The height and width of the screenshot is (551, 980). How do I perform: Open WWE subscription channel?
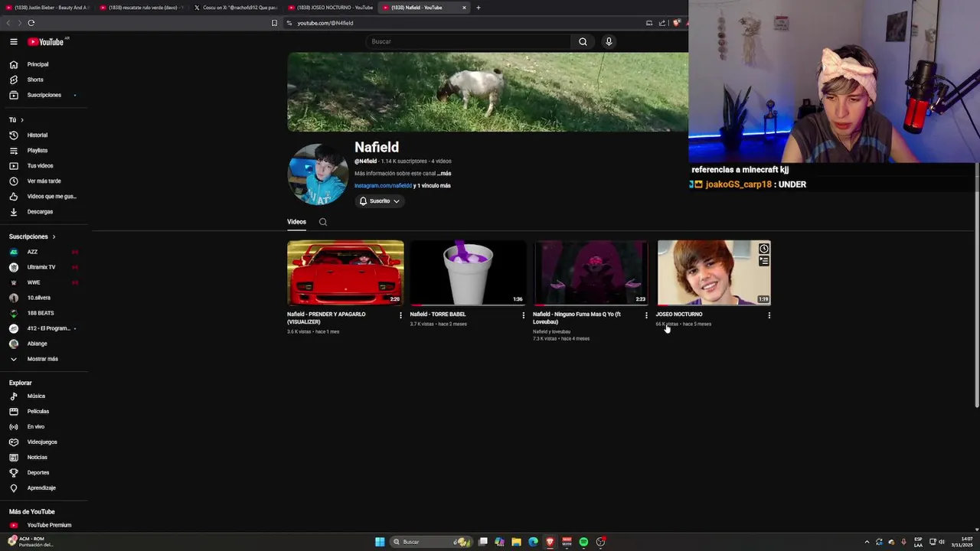34,282
